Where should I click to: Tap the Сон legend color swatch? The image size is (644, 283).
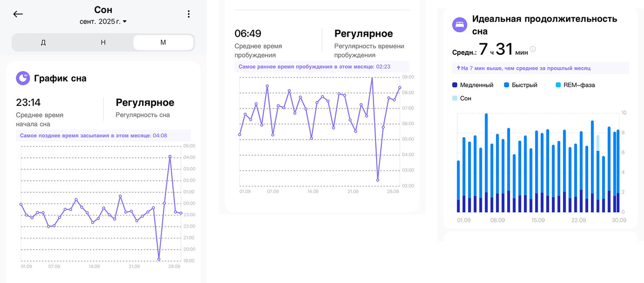pyautogui.click(x=455, y=98)
